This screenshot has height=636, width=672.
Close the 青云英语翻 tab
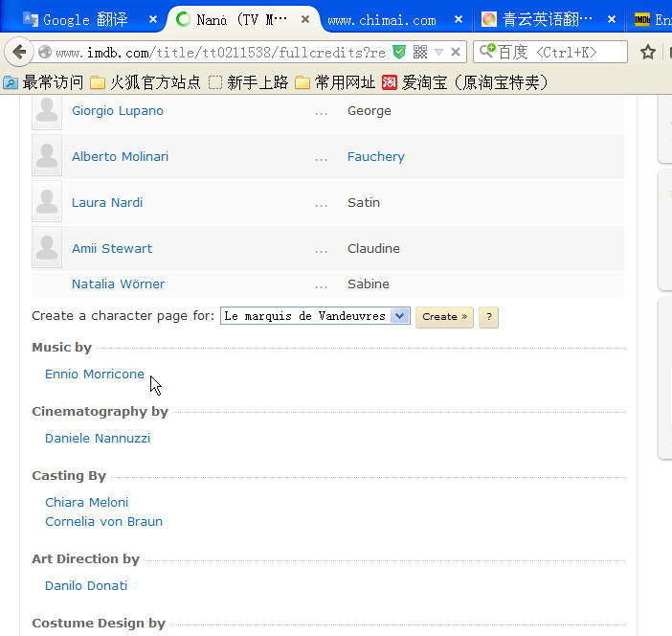pos(612,19)
